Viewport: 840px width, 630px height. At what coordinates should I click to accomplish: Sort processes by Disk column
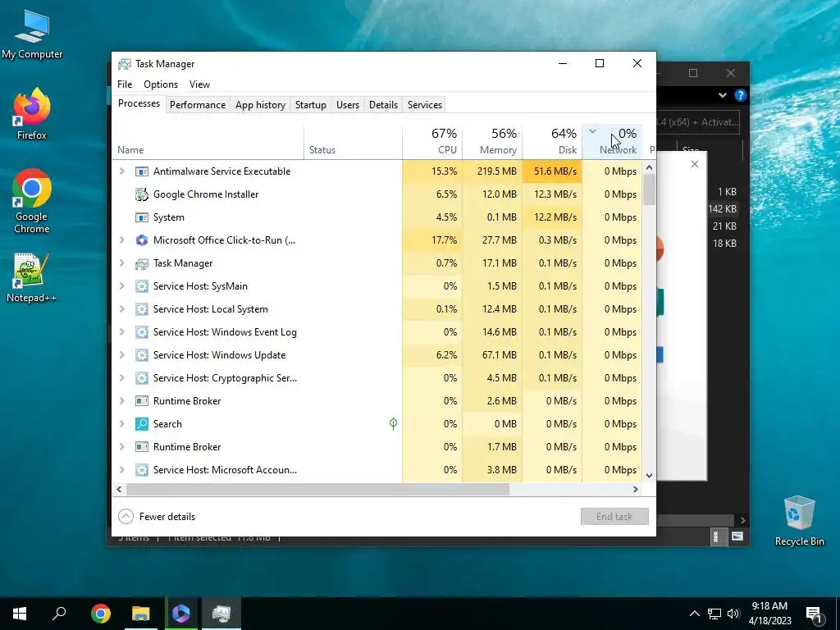coord(552,142)
